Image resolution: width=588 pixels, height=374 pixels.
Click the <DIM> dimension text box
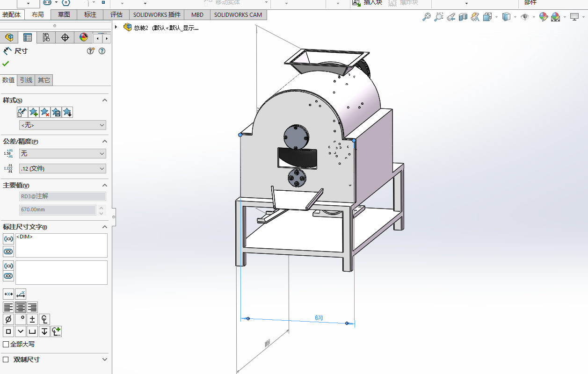(x=61, y=245)
